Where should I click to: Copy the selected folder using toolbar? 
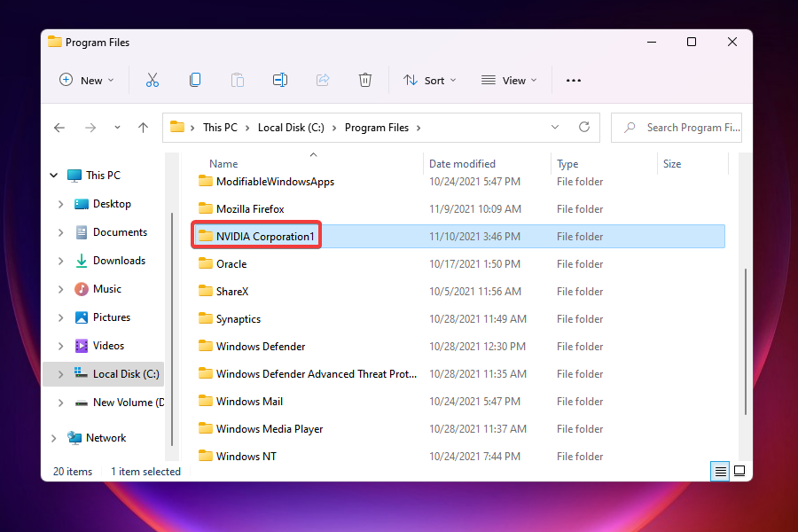(x=195, y=80)
